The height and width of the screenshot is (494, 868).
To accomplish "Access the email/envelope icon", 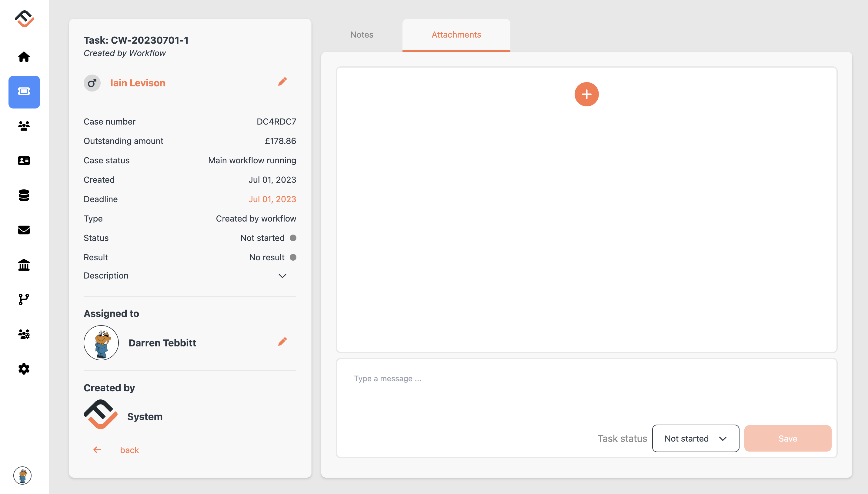I will (24, 229).
